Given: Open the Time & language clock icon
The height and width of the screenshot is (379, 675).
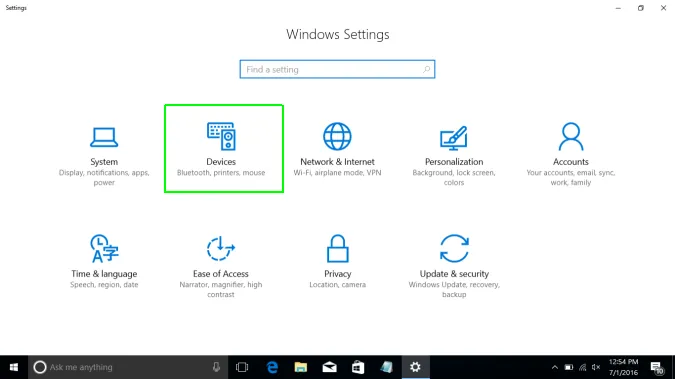Looking at the screenshot, I should coord(104,249).
